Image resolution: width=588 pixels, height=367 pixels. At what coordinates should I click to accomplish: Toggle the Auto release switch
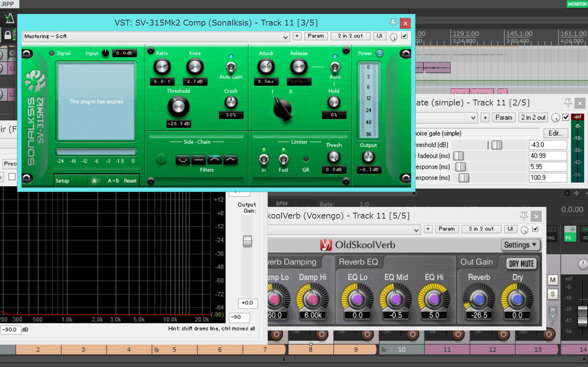click(x=334, y=67)
